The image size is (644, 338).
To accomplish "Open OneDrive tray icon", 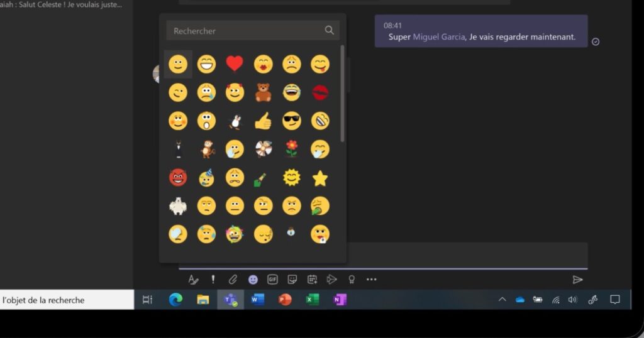I will coord(520,300).
